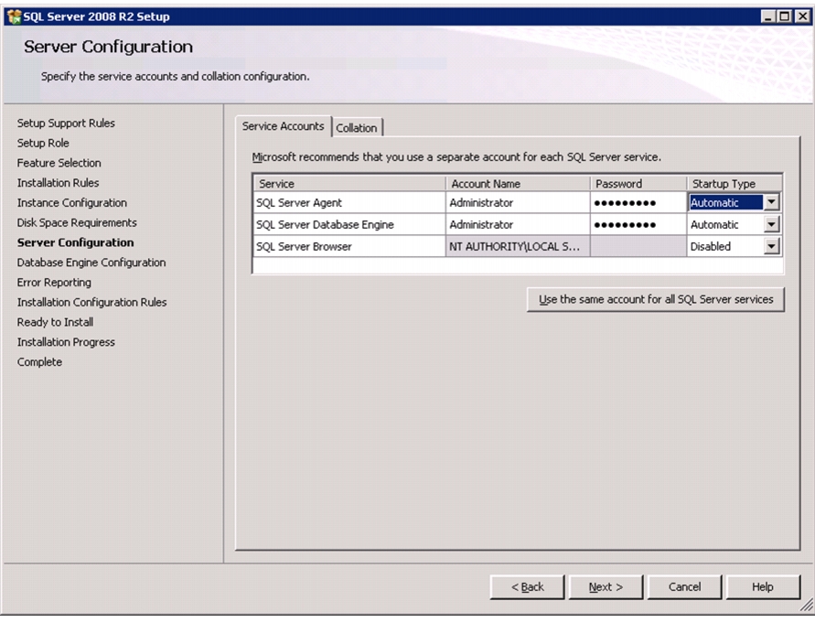Click 'Use the same account for all SQL Server services'
This screenshot has height=644, width=815.
656,299
